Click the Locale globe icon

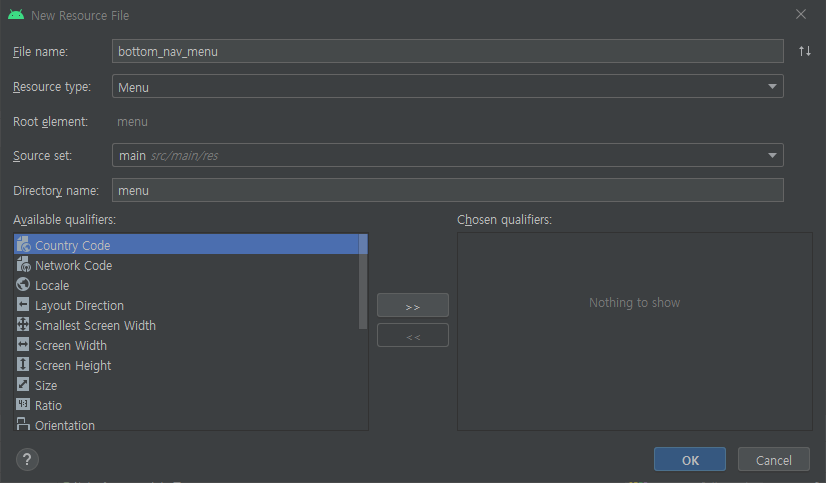coord(23,284)
